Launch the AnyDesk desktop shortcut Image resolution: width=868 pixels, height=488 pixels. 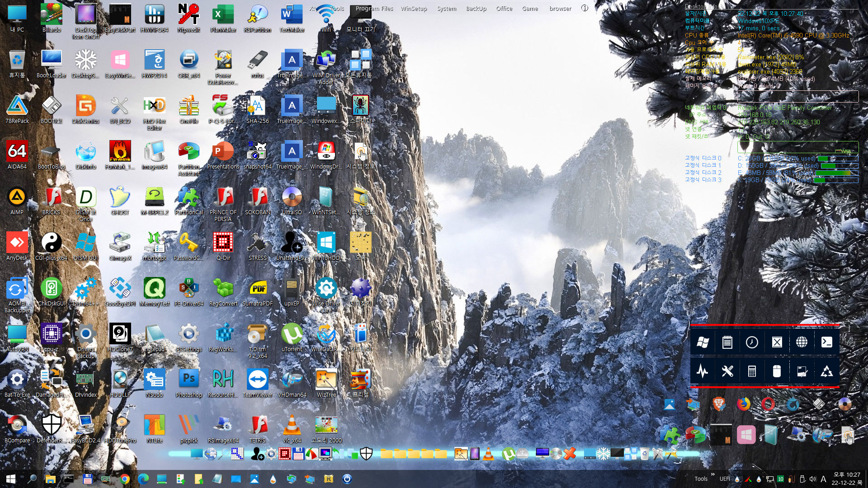point(17,246)
